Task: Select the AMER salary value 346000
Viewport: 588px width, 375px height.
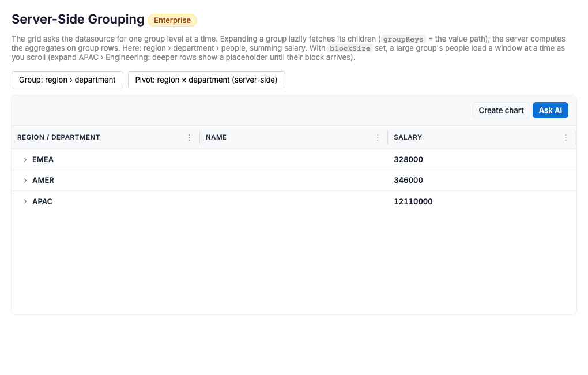Action: 408,180
